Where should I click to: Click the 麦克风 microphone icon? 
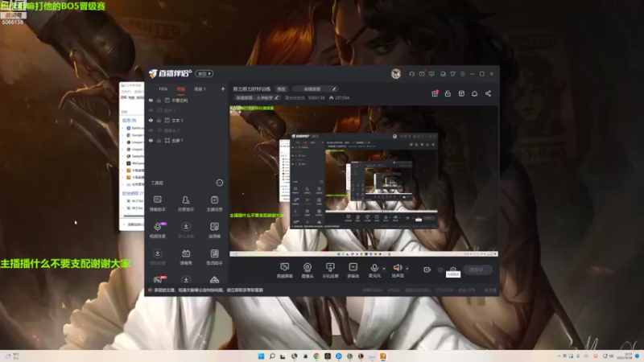click(374, 268)
